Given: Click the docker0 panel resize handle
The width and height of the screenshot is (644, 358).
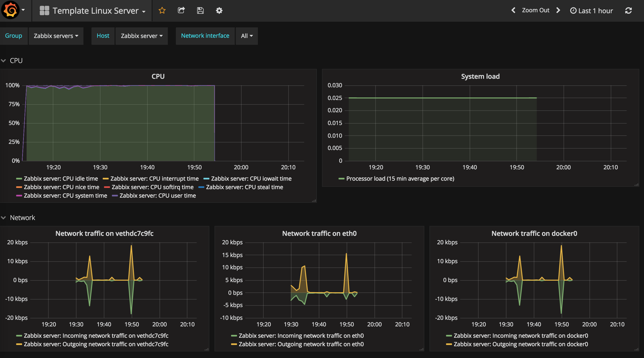Looking at the screenshot, I should [636, 349].
